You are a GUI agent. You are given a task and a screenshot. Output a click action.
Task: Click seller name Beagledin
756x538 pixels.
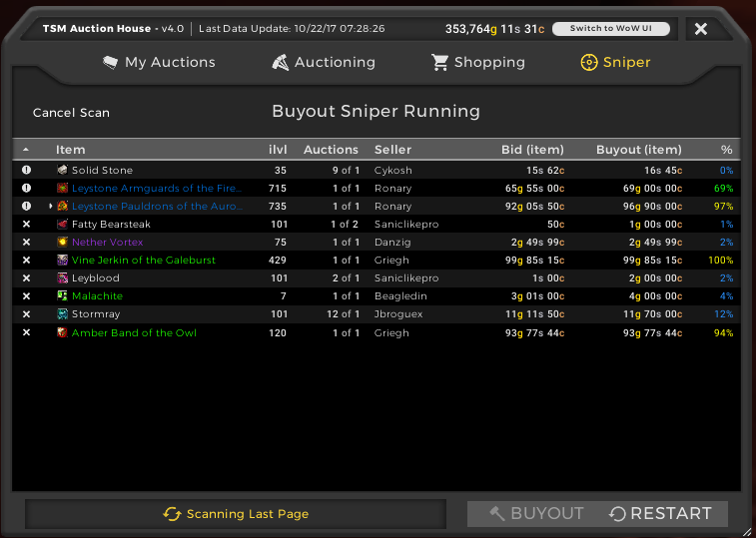coord(400,295)
